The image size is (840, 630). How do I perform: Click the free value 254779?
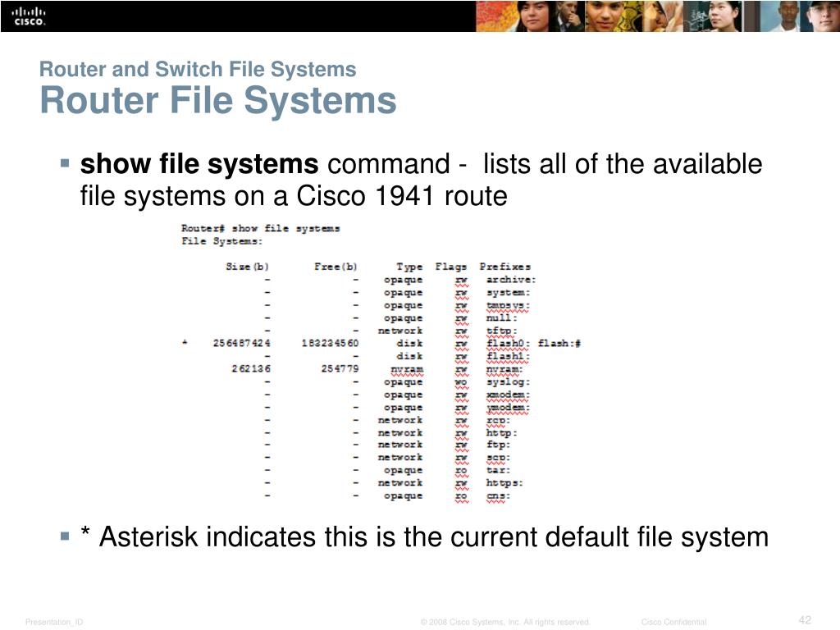(x=340, y=368)
